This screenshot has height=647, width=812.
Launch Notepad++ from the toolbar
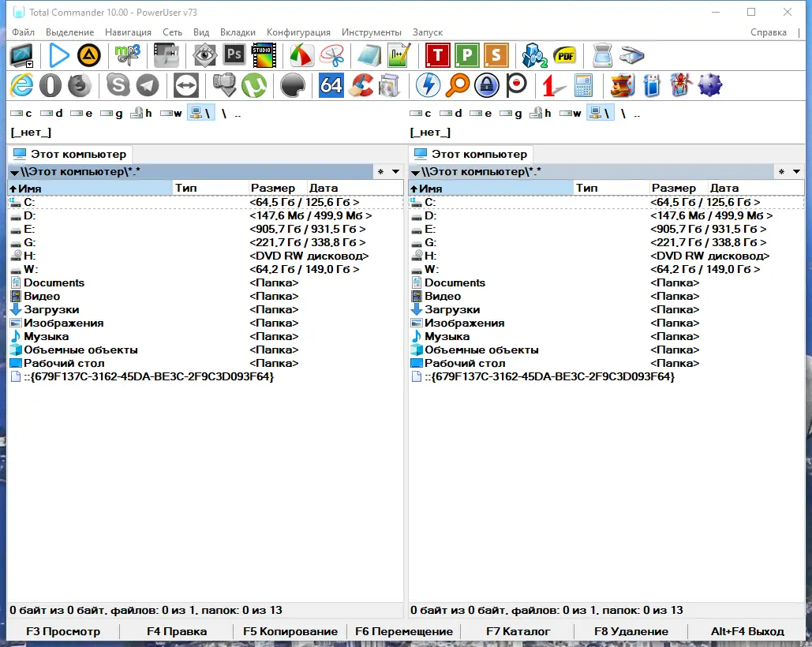pyautogui.click(x=399, y=55)
